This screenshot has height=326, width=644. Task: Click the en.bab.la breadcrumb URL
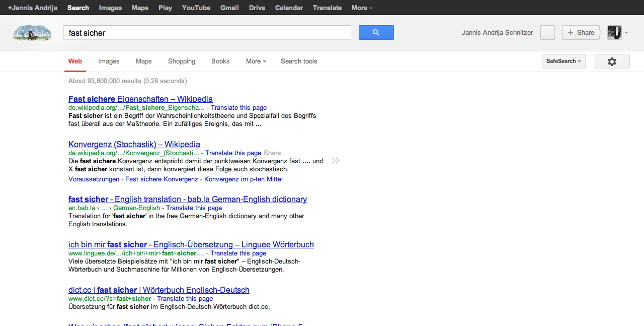click(114, 208)
